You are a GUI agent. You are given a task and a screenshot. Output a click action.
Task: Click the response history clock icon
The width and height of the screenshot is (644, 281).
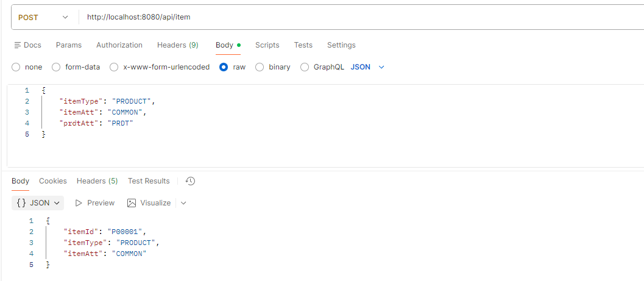pos(190,181)
